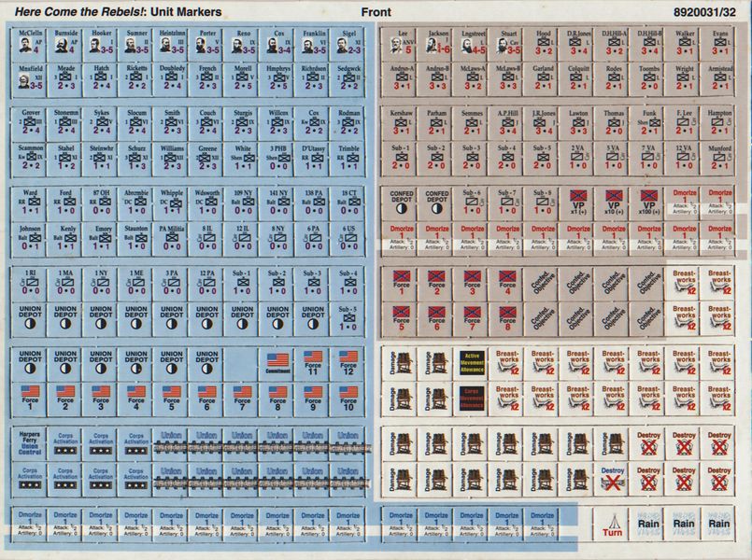This screenshot has width=752, height=560.
Task: Select the Kershaw brigade counter
Action: (402, 123)
